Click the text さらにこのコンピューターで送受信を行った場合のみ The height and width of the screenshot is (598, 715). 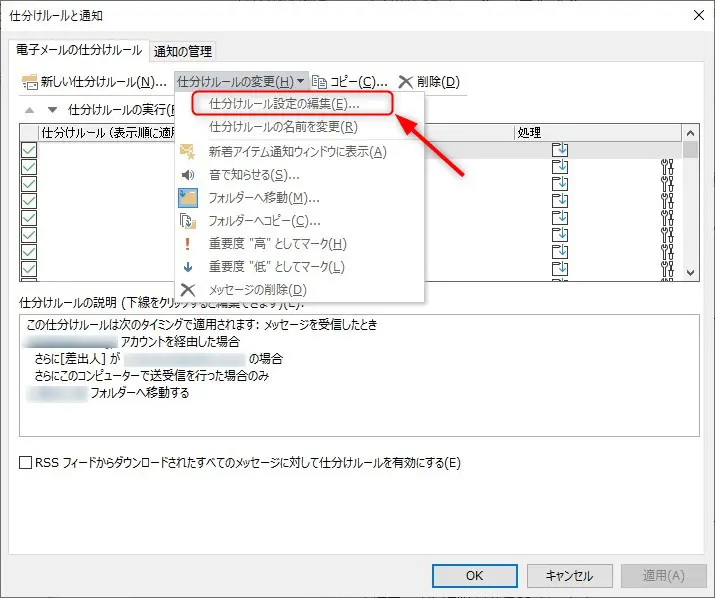pyautogui.click(x=151, y=376)
